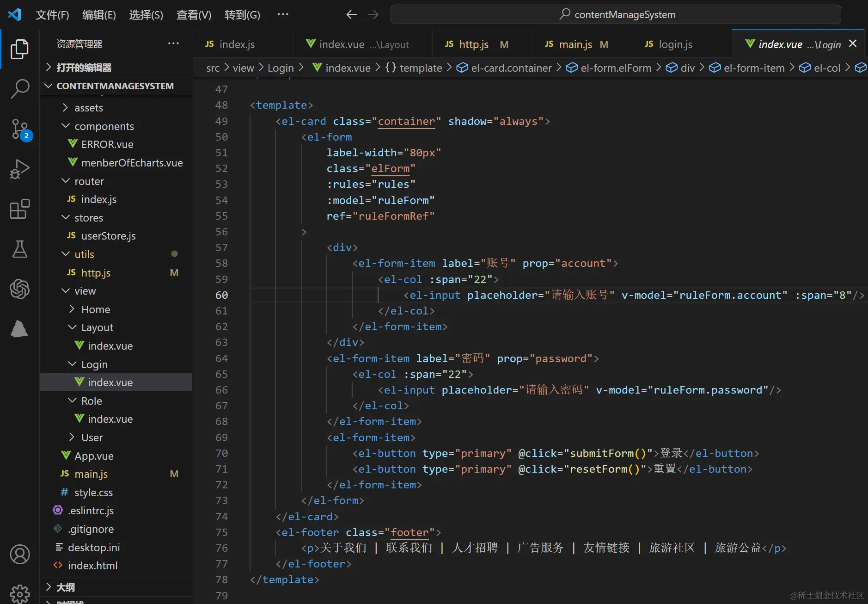Open the ChatGPT extension icon
This screenshot has height=604, width=868.
coord(19,290)
